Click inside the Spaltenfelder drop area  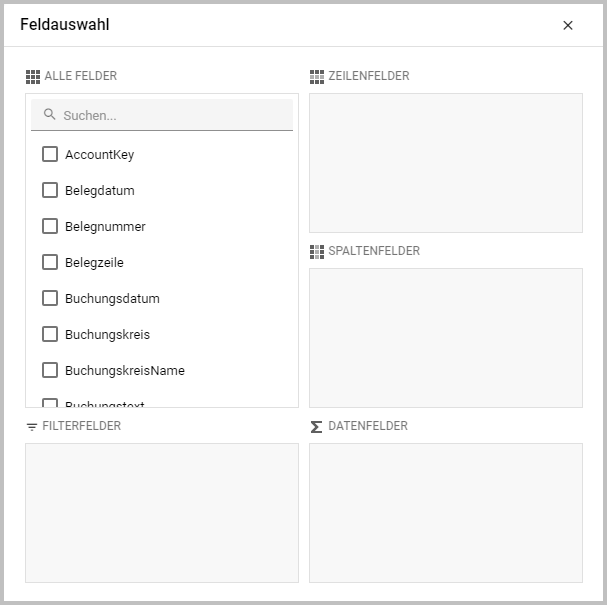[x=445, y=338]
